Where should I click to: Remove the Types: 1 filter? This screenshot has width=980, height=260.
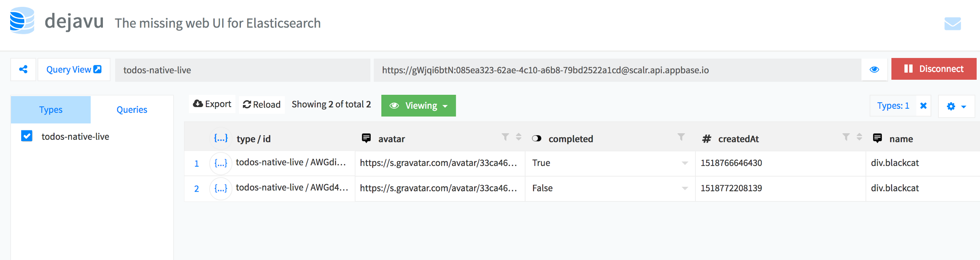[923, 106]
